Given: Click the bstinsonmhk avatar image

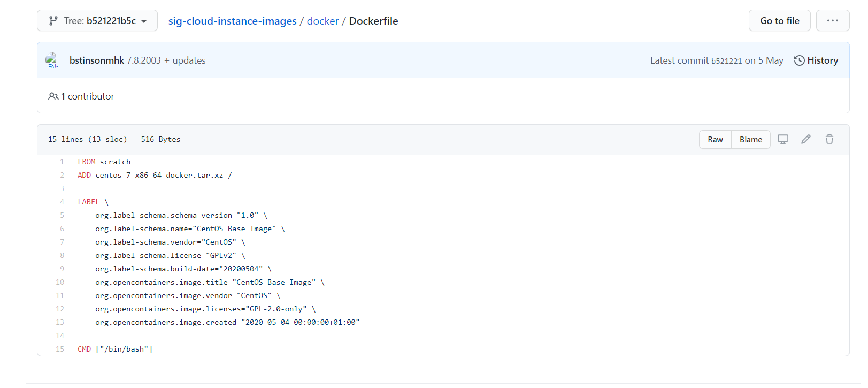Looking at the screenshot, I should [x=52, y=60].
